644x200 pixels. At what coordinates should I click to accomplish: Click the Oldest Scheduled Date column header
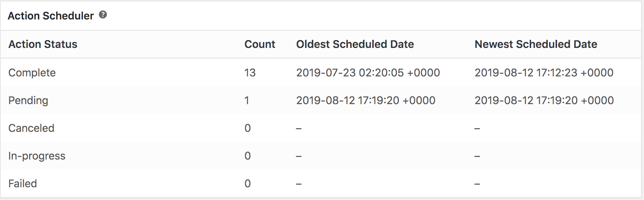click(x=355, y=44)
